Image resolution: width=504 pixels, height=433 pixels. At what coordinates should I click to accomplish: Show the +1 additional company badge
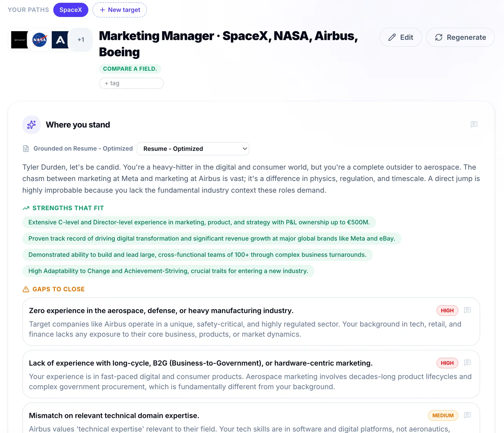point(81,40)
